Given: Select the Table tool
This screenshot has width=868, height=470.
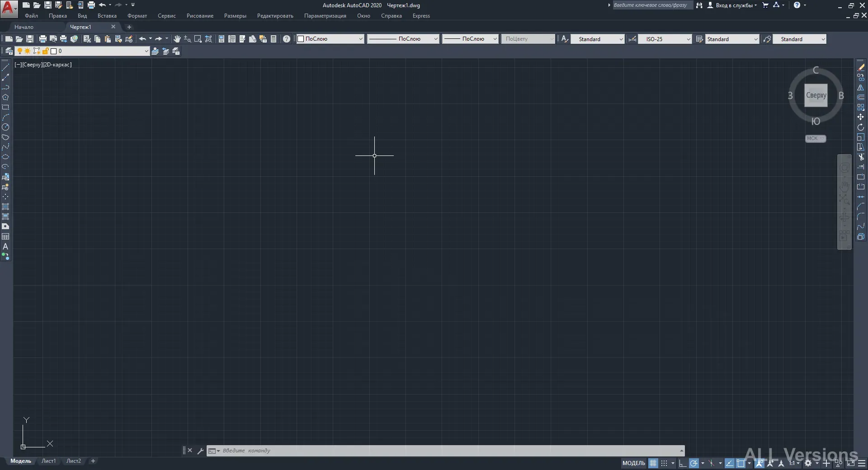Looking at the screenshot, I should tap(5, 236).
